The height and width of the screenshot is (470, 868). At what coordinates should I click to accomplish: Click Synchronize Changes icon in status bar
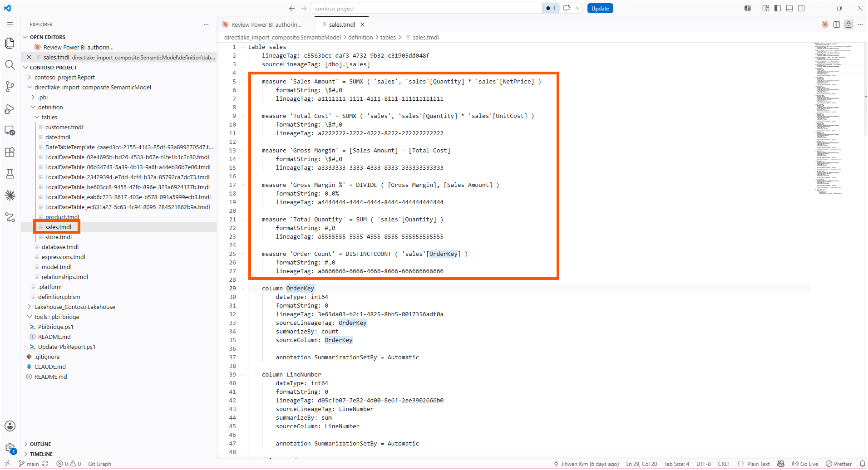tap(45, 464)
